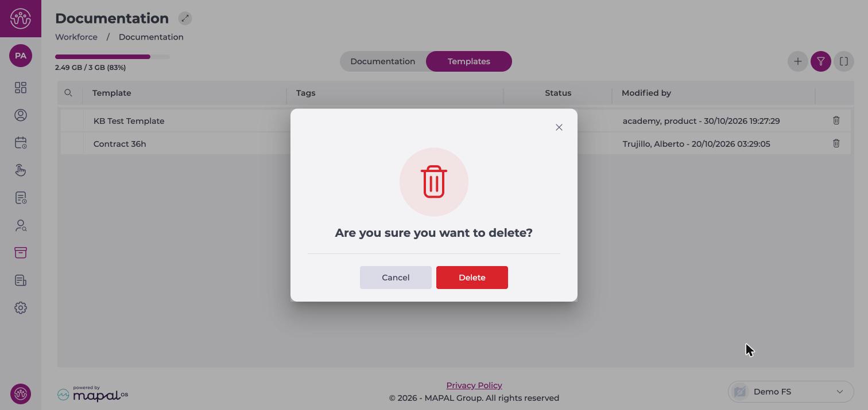Click the storage usage progress bar
This screenshot has width=868, height=410.
click(113, 57)
